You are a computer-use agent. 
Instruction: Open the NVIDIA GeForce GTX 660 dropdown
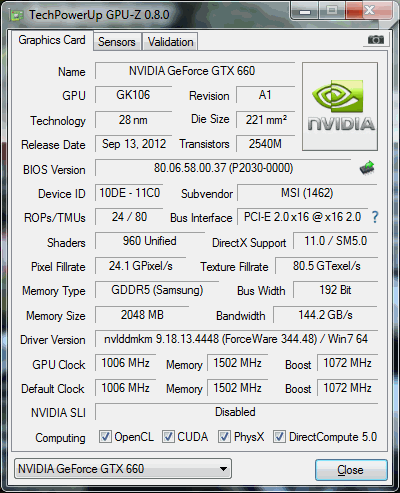123,469
